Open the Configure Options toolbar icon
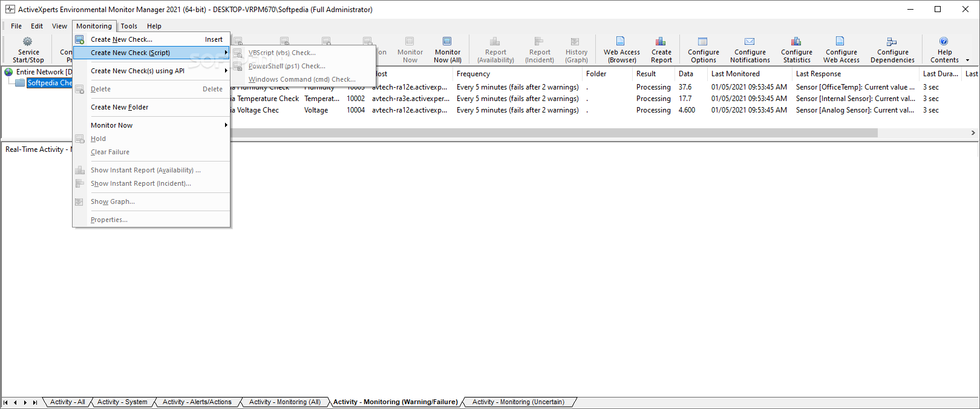The height and width of the screenshot is (409, 980). coord(702,41)
